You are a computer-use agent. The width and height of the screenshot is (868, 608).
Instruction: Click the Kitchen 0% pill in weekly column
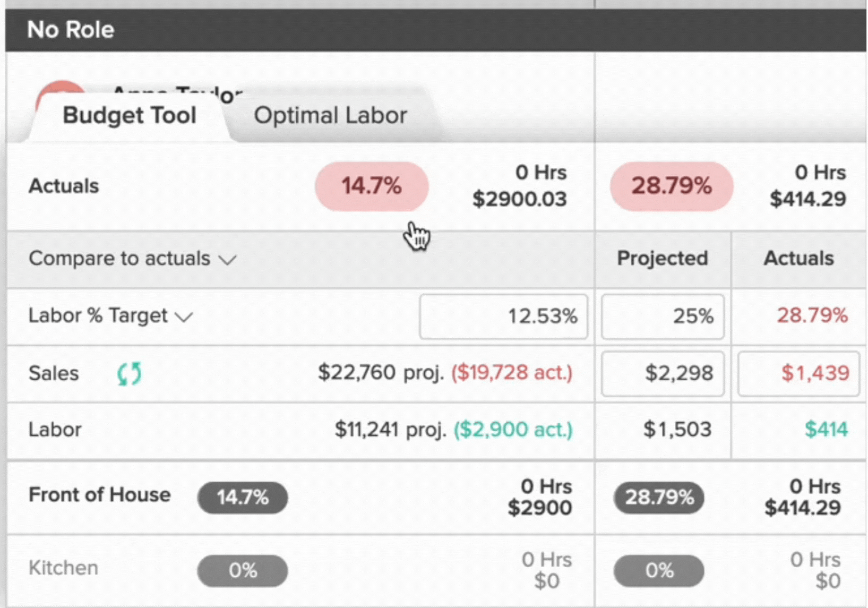point(243,571)
